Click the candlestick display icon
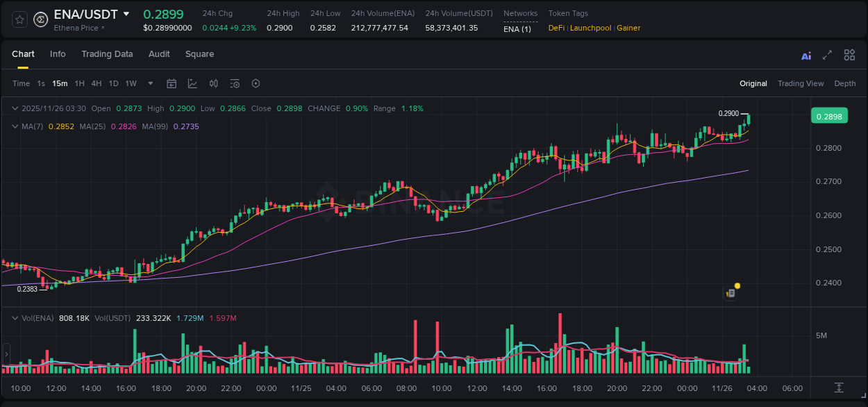The image size is (868, 407). 213,83
